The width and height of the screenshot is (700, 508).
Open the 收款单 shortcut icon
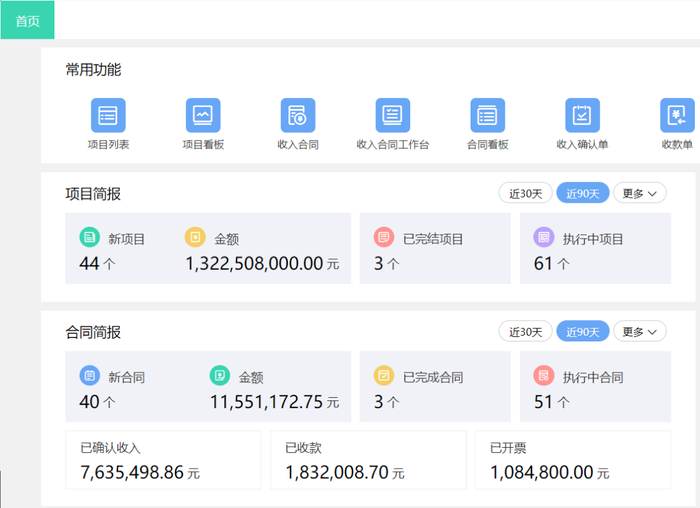677,115
